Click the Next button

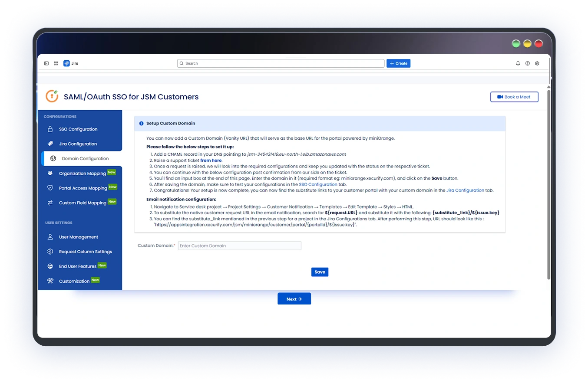(x=294, y=299)
